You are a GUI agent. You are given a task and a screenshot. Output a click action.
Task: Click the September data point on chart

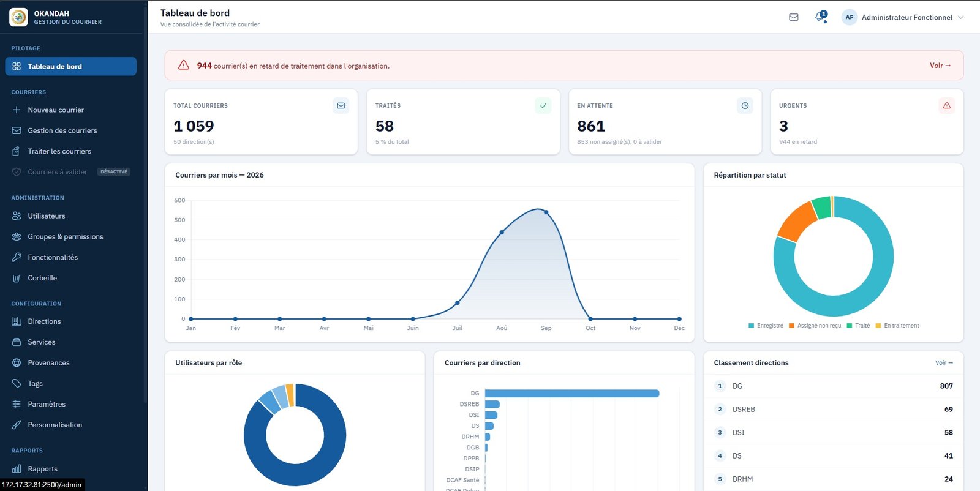coord(546,212)
